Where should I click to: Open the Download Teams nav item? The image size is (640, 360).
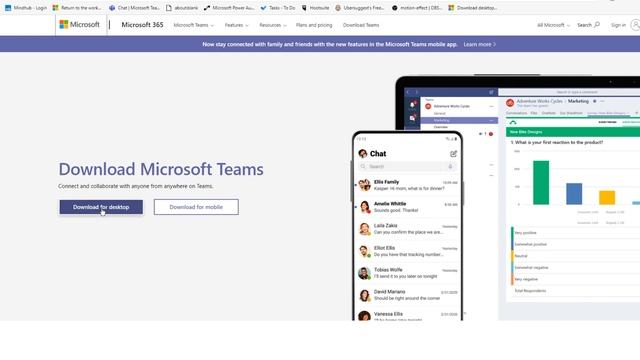coord(361,25)
